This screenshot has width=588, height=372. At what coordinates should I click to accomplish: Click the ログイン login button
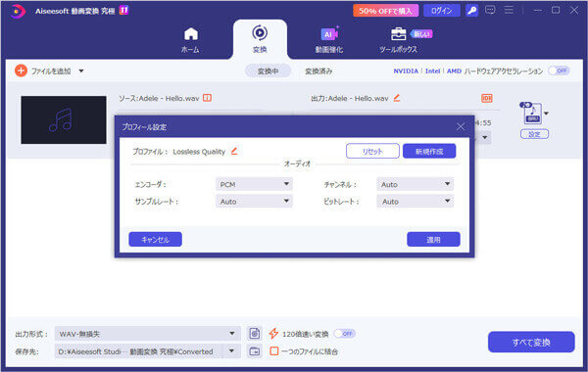pyautogui.click(x=442, y=11)
